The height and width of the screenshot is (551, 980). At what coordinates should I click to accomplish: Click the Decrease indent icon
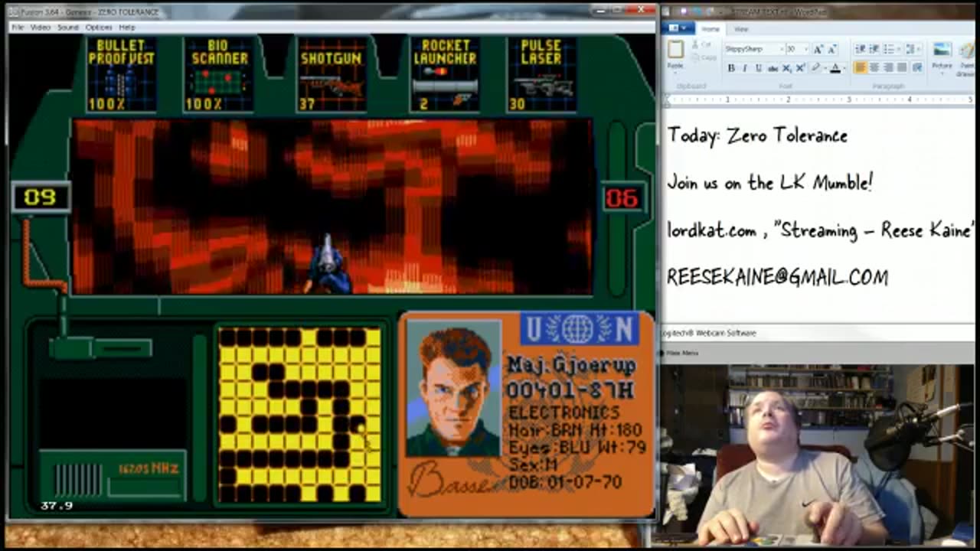(860, 49)
